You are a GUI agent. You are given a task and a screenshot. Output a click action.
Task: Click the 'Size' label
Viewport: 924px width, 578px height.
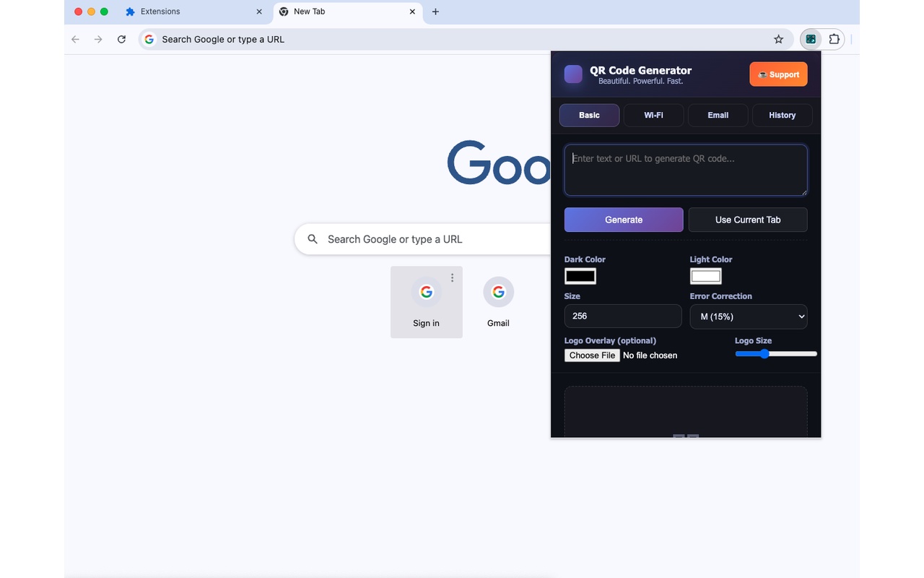coord(572,296)
